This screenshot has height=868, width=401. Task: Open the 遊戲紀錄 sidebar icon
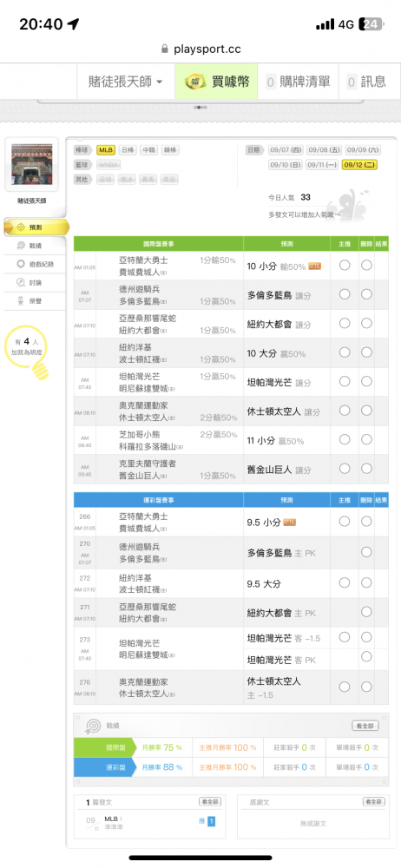coord(21,264)
